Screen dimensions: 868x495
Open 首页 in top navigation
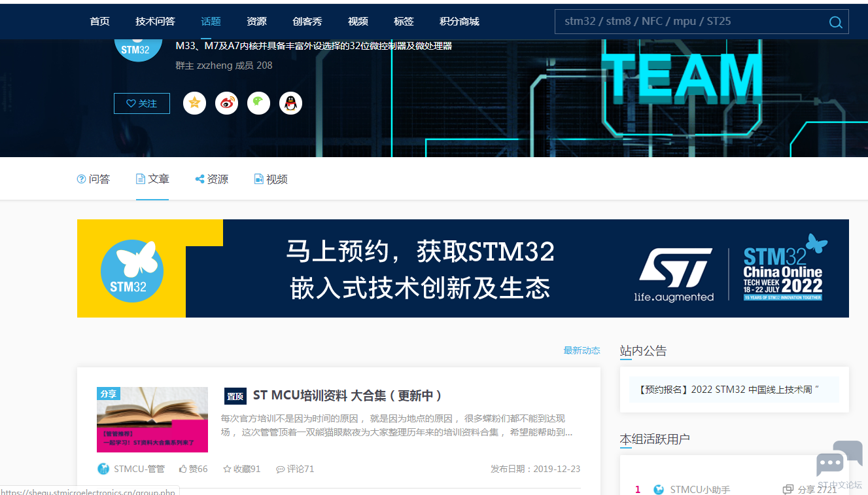click(x=99, y=22)
